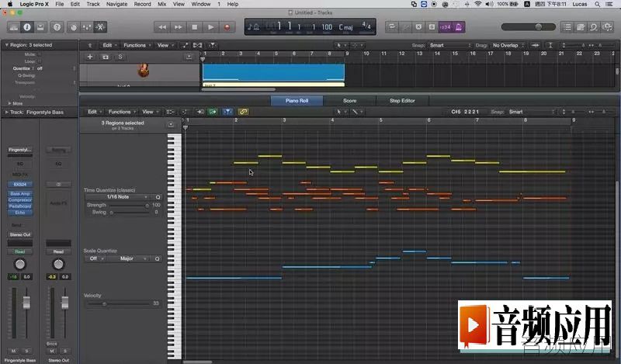Open Tracks area Edit menu
Viewport: 621px width, 364px height.
coord(109,45)
